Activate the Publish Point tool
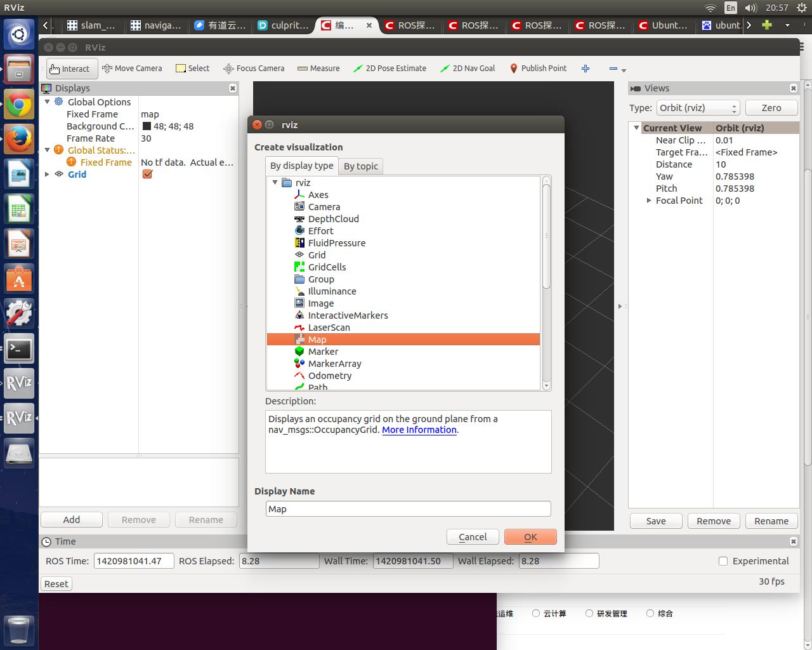The width and height of the screenshot is (812, 650). (538, 69)
